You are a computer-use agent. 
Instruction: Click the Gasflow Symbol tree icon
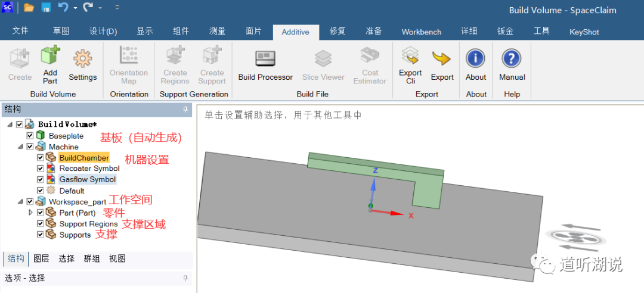pos(51,179)
